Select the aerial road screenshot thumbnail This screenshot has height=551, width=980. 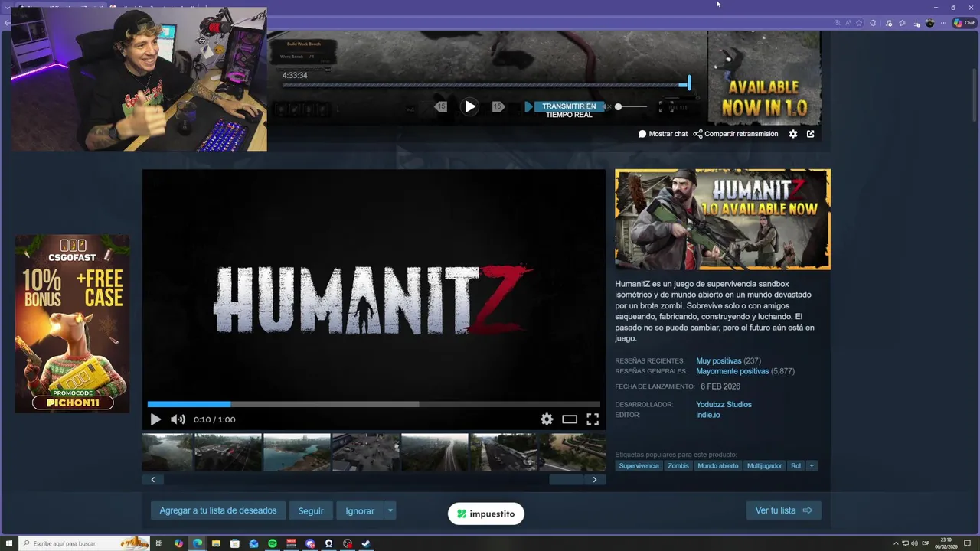[435, 452]
